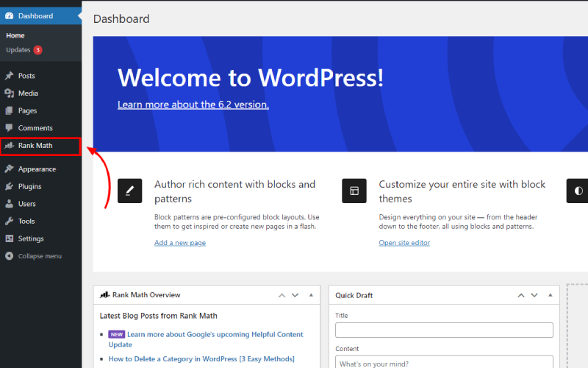Click the Design everything on your site description
This screenshot has width=588, height=368.
pyautogui.click(x=458, y=222)
